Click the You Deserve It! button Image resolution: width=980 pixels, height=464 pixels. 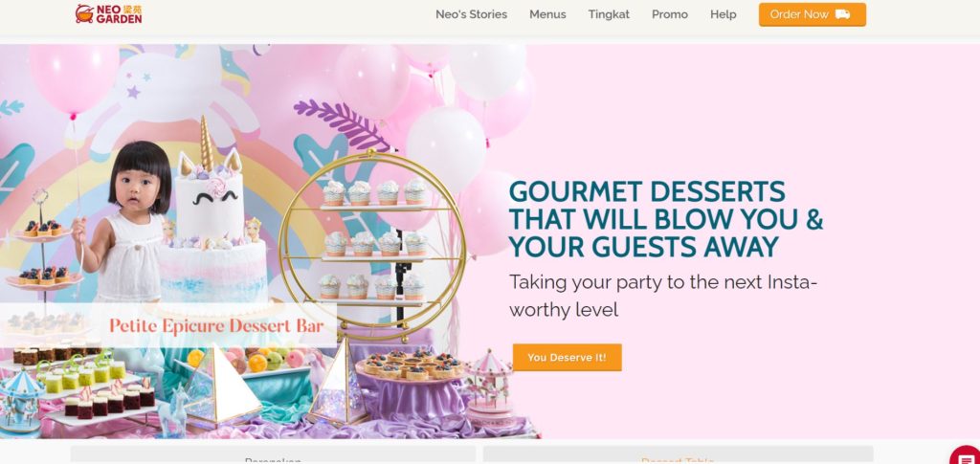(x=567, y=357)
